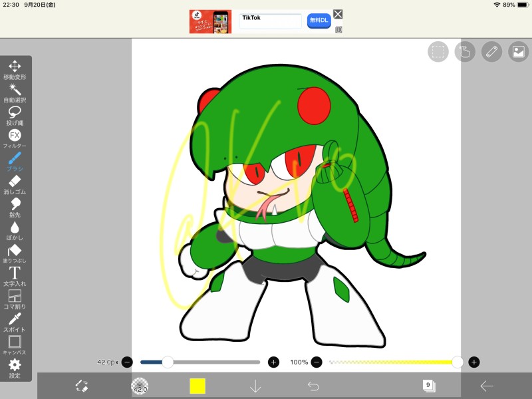The image size is (532, 399).
Task: Select the Eyedropper (スポイト) tool
Action: pyautogui.click(x=15, y=323)
